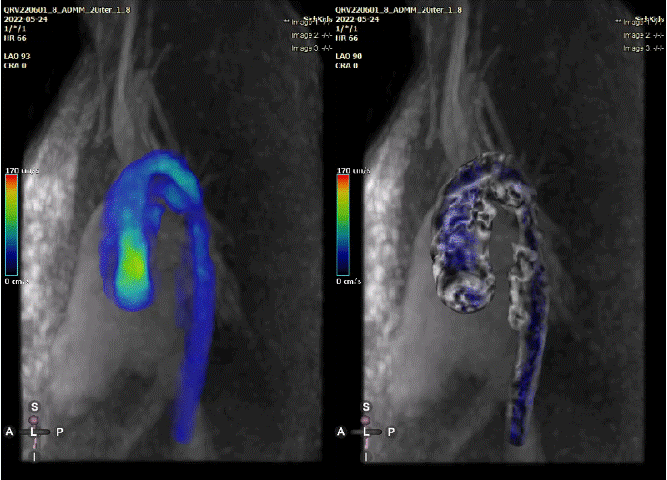Click the A axis on left orientation widget
The image size is (667, 480).
pyautogui.click(x=10, y=432)
